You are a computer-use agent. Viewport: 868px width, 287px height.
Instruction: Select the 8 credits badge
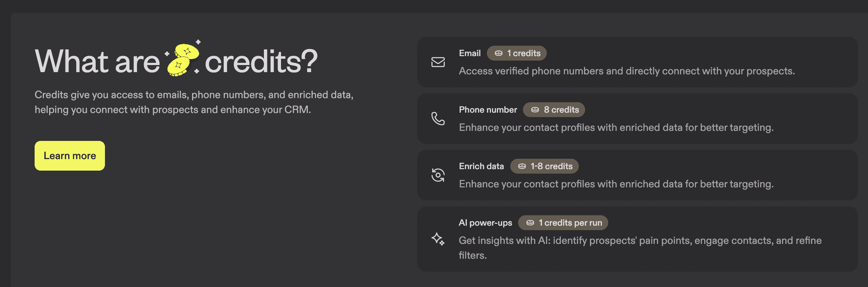pyautogui.click(x=554, y=110)
